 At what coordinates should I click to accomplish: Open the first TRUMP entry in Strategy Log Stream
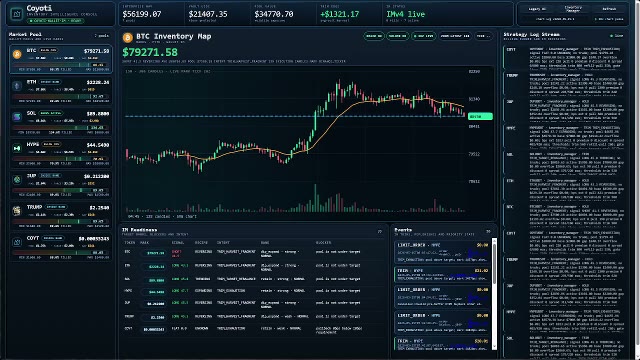pyautogui.click(x=564, y=84)
